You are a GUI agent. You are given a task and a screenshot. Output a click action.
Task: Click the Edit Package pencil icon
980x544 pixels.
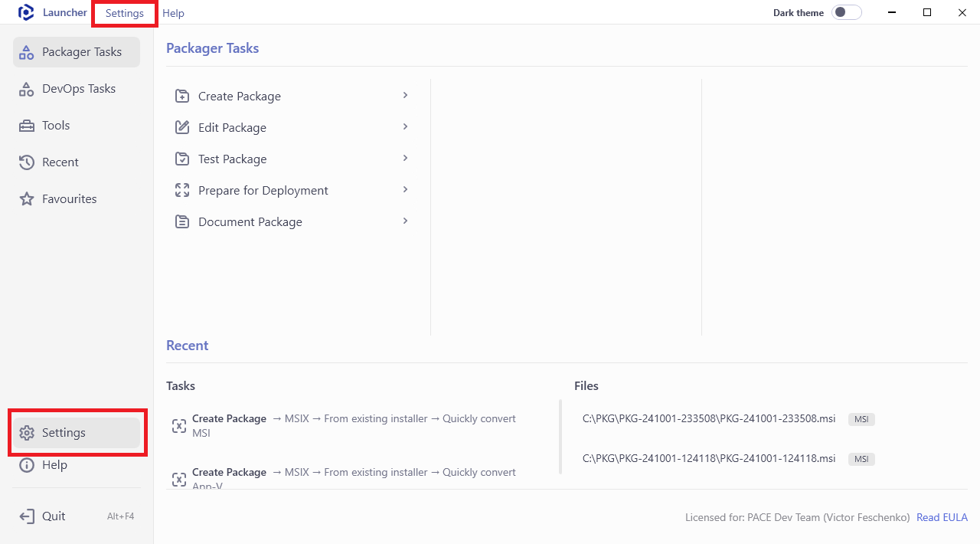182,128
